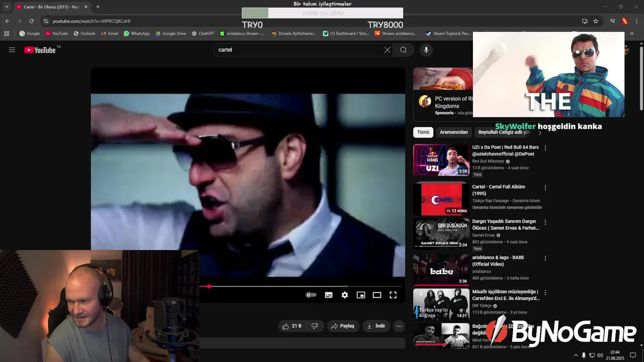Open Cartel Full Albüm playlist thumbnail
The height and width of the screenshot is (362, 644).
[x=441, y=200]
